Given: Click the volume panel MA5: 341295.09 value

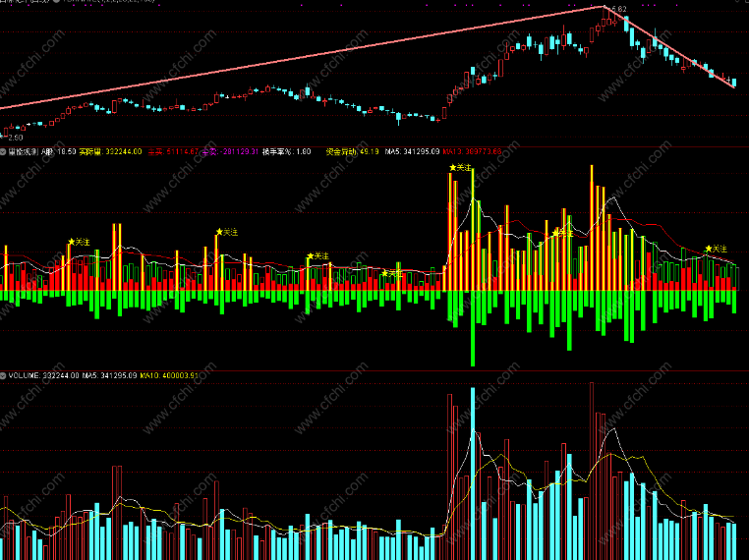Looking at the screenshot, I should coord(109,375).
